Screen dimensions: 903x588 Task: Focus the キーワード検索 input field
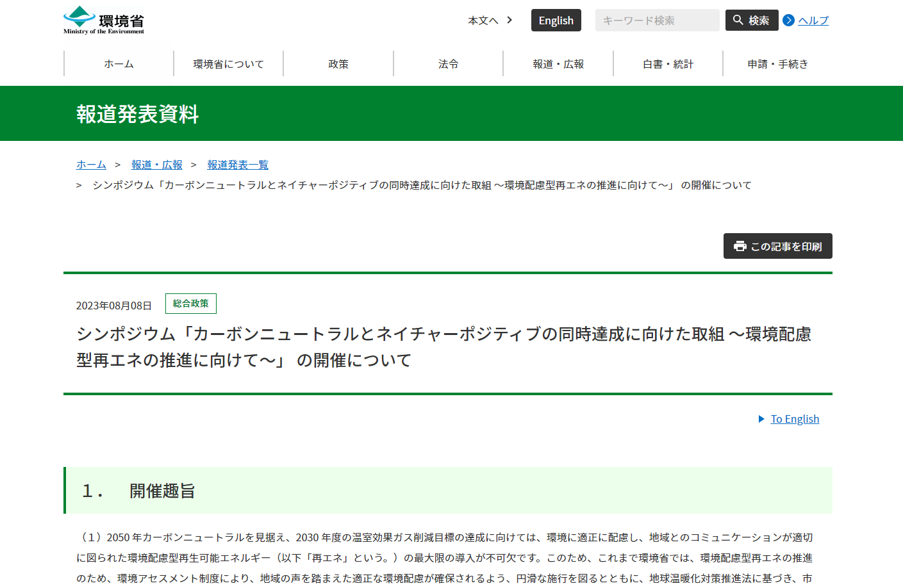[x=657, y=20]
